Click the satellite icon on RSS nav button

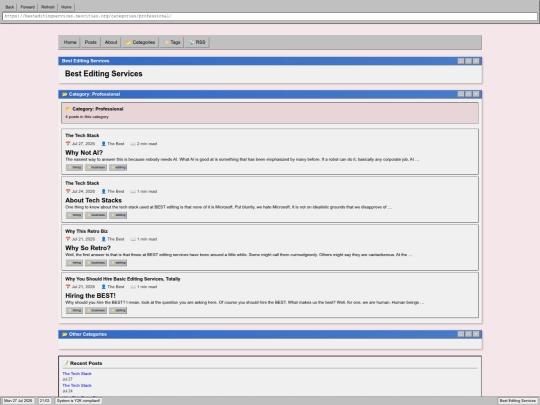(191, 42)
